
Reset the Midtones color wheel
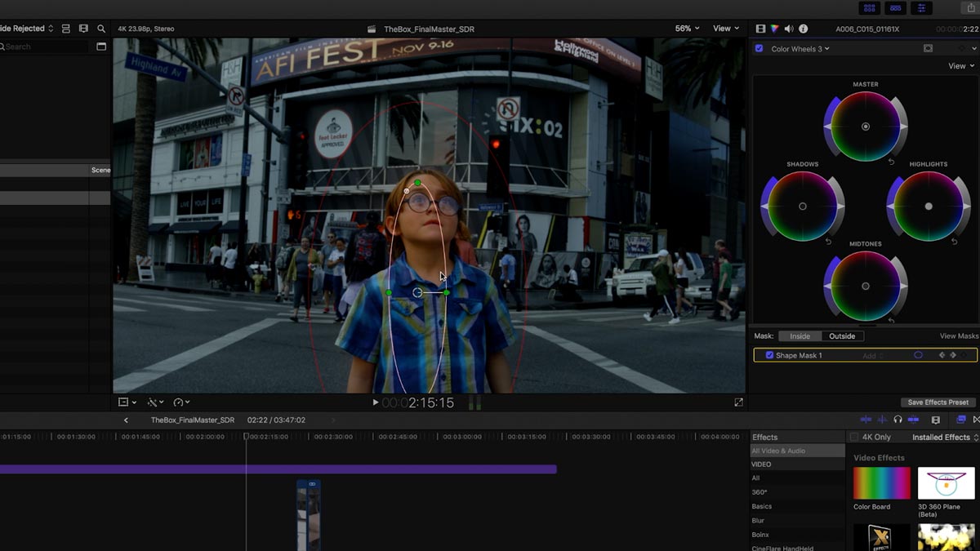coord(891,321)
